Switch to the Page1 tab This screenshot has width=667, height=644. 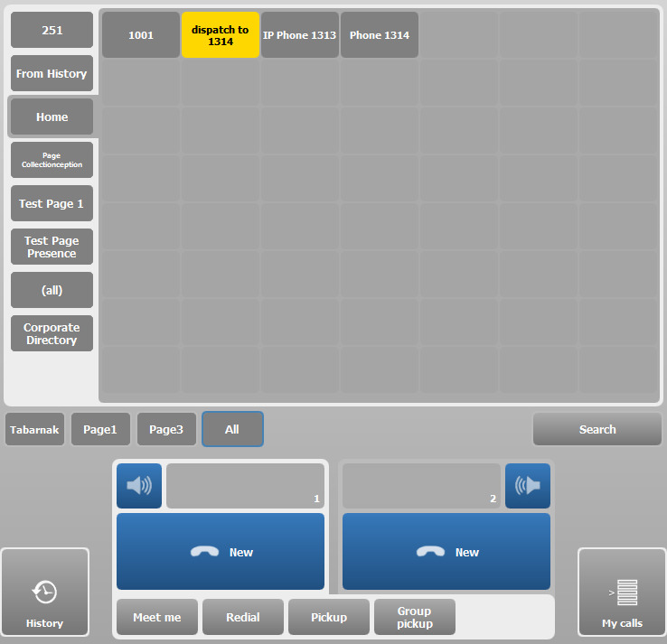(x=100, y=429)
